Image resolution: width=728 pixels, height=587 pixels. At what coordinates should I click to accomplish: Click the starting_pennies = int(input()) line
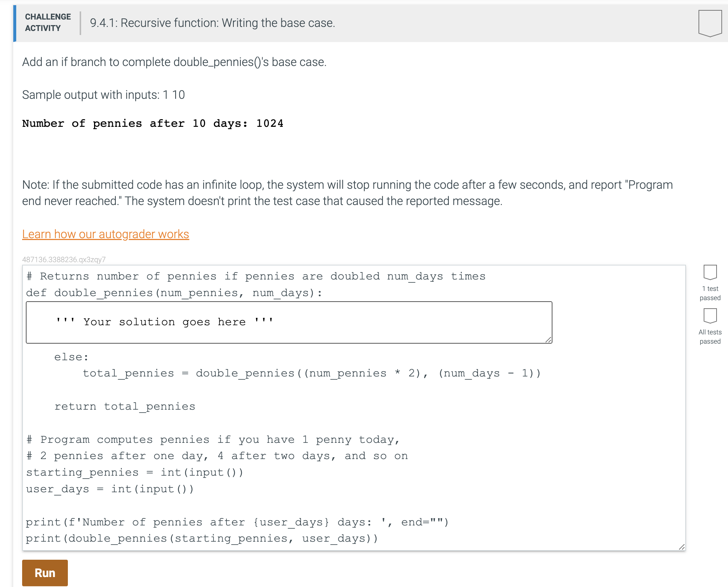click(135, 472)
